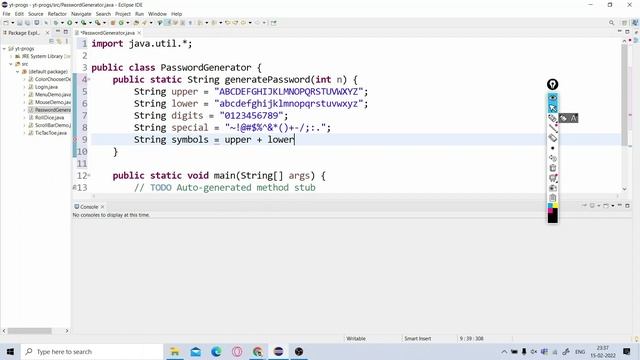Switch to the PasswordGenerator.java editor tab
Screen dimensions: 640x360
(107, 33)
